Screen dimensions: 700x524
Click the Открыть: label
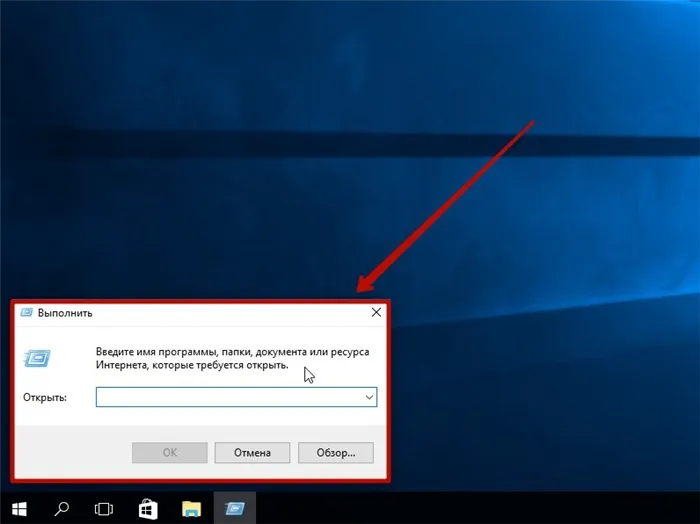(x=45, y=397)
